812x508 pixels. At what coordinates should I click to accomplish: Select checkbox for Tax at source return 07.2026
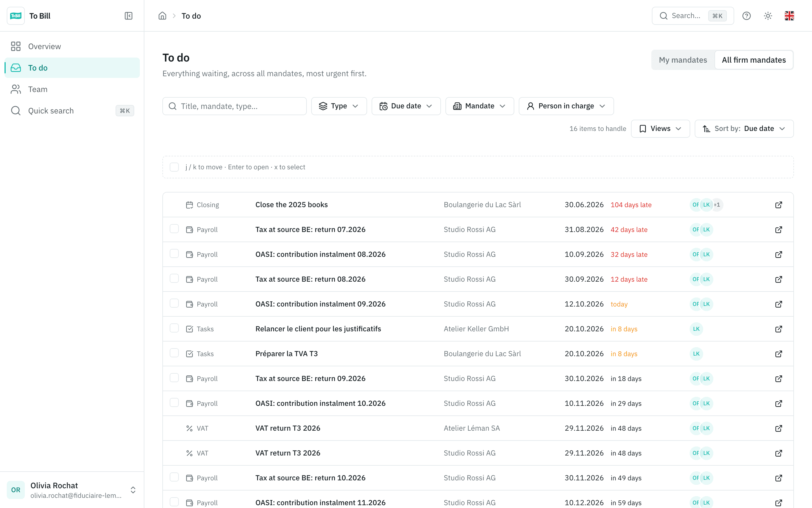click(174, 229)
